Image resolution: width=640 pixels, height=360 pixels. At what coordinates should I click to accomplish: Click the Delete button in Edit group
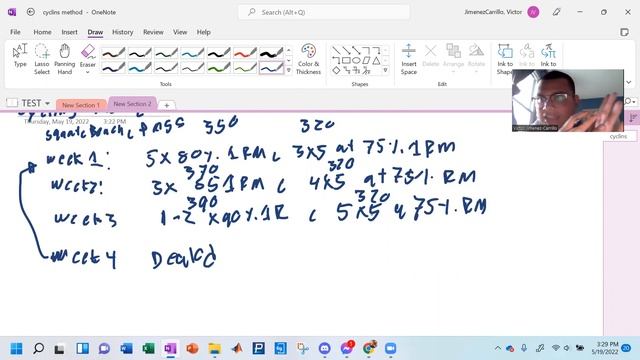tap(431, 56)
